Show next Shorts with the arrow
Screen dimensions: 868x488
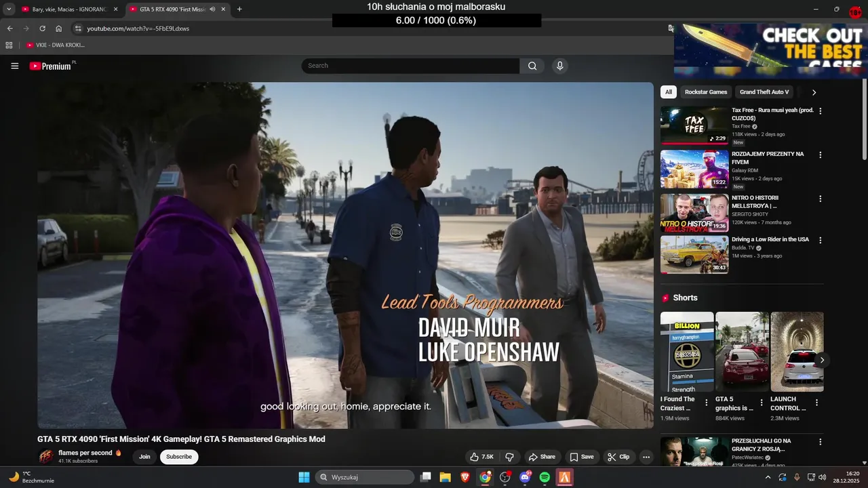822,360
